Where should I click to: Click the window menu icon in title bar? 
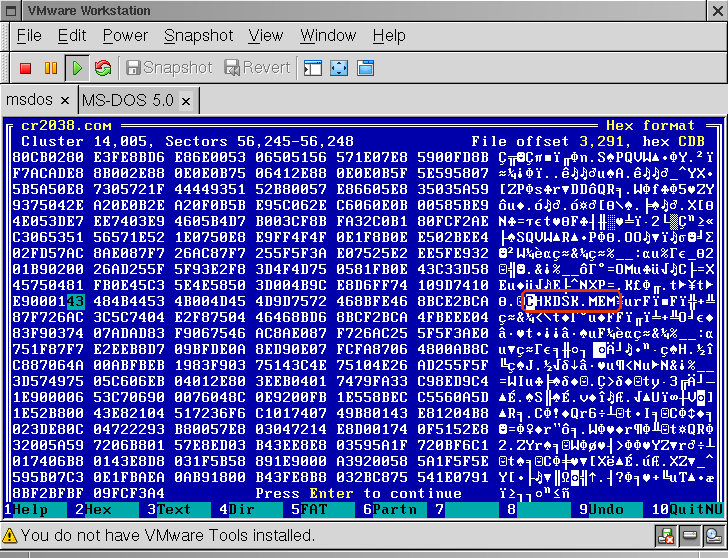coord(12,11)
